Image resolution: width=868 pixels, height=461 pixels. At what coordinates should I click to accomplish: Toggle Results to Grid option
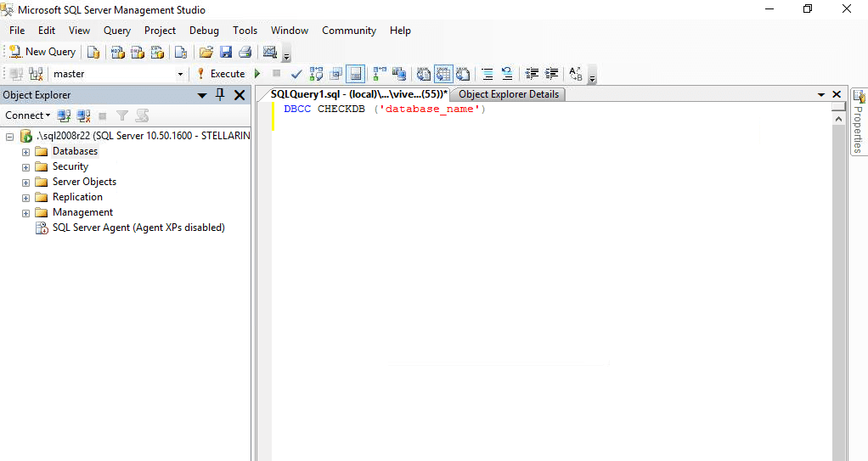443,74
